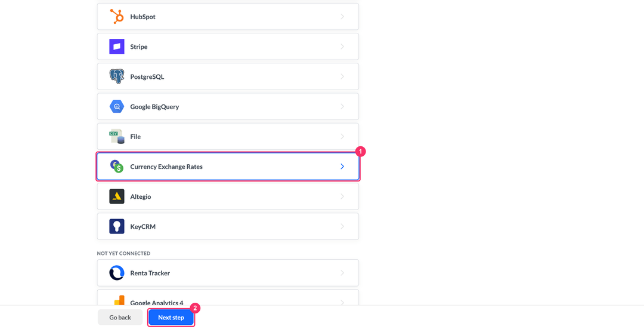The image size is (644, 329).
Task: Open the PostgreSQL row chevron
Action: click(342, 76)
